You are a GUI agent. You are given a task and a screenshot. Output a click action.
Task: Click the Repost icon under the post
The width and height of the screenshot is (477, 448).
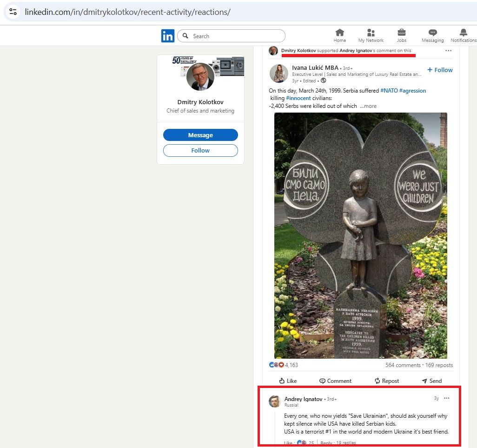tap(386, 381)
